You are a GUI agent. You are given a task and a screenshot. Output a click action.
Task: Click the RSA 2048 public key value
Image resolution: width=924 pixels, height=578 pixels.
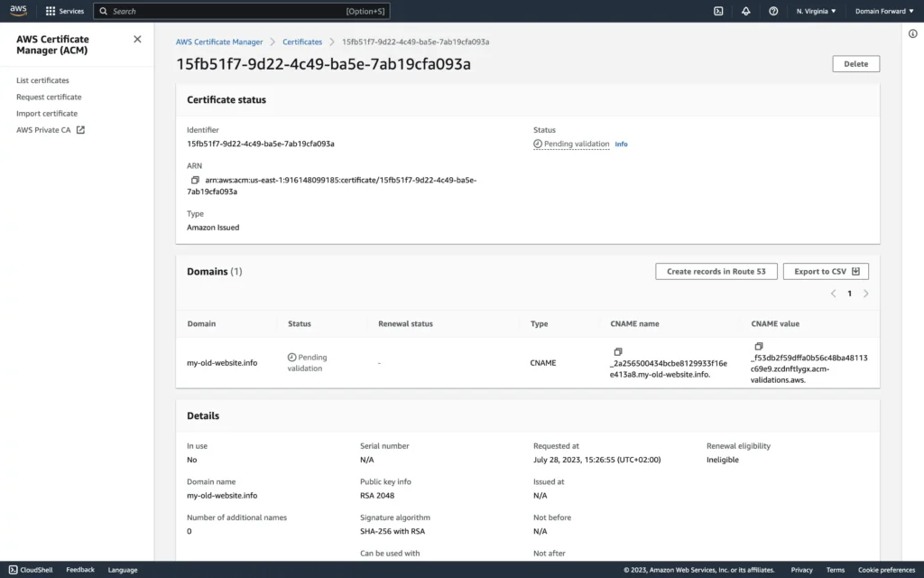[377, 496]
